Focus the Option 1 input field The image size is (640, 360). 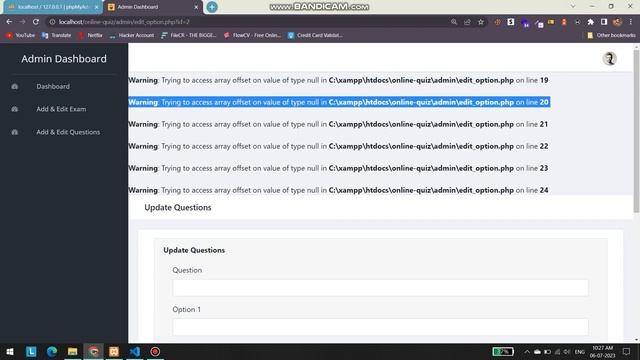click(380, 327)
